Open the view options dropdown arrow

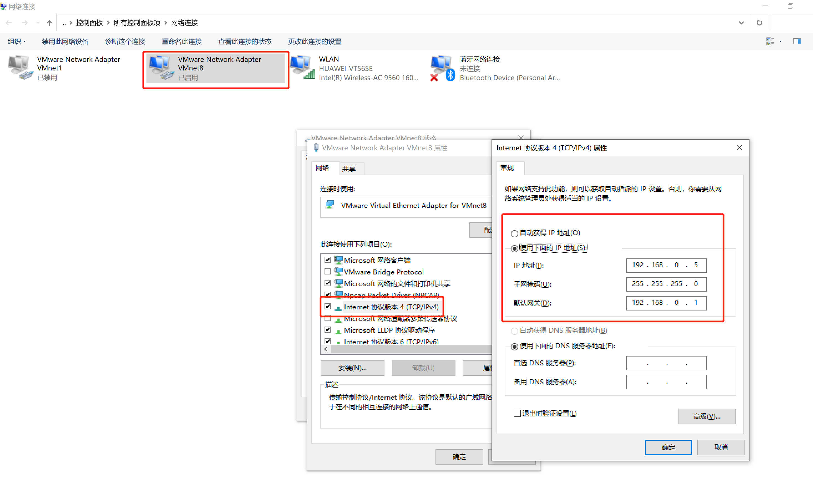pyautogui.click(x=780, y=41)
